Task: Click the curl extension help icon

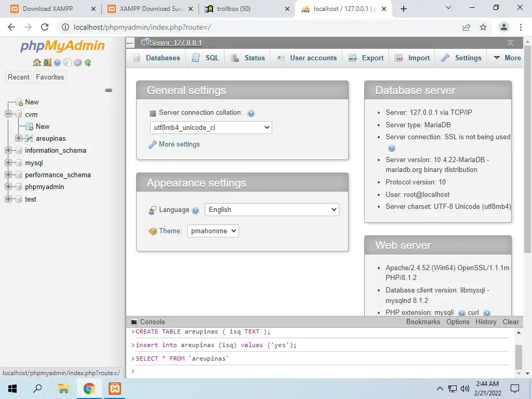Action: (x=487, y=313)
